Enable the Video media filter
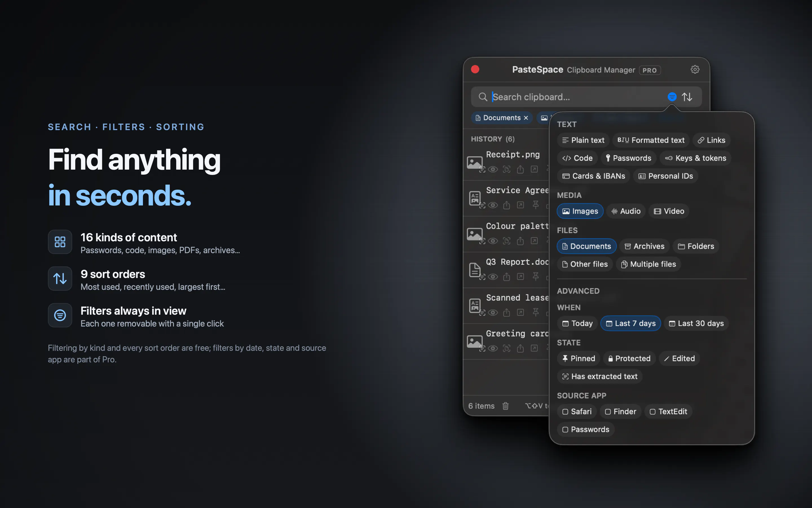812x508 pixels. point(669,211)
